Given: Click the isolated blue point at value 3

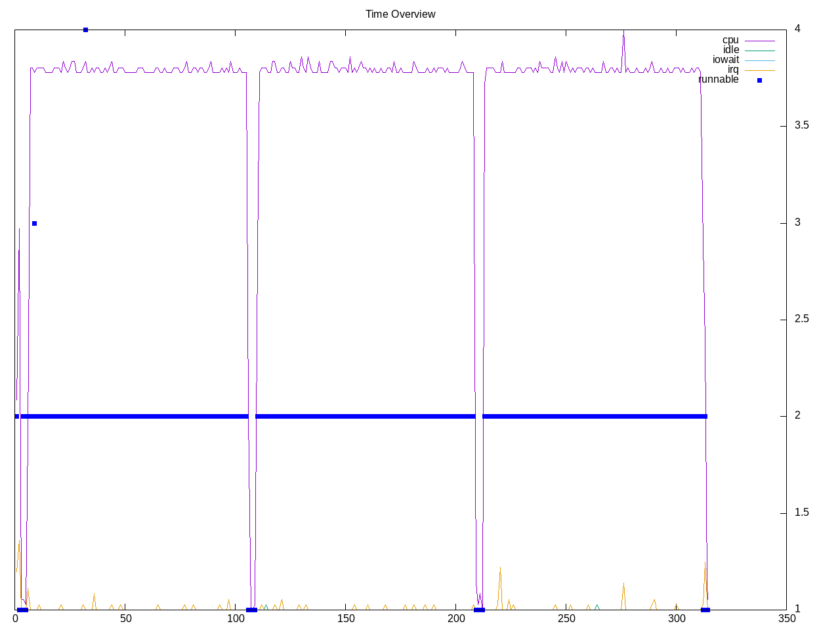Looking at the screenshot, I should click(x=34, y=223).
